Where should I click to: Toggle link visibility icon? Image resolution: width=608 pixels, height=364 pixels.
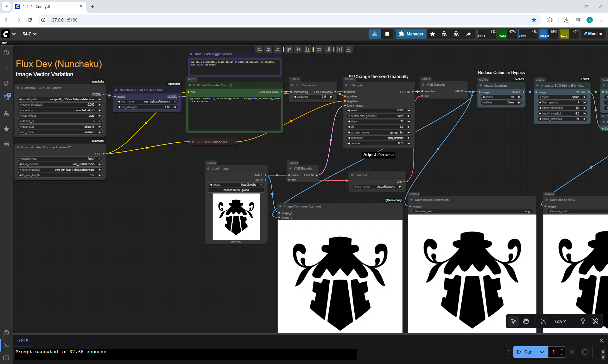point(595,321)
